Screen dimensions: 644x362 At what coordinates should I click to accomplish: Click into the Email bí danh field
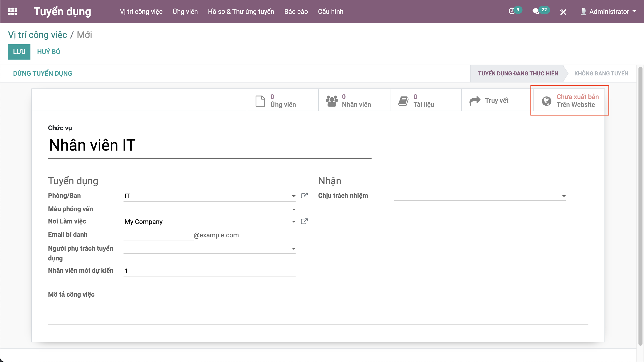[x=158, y=235]
